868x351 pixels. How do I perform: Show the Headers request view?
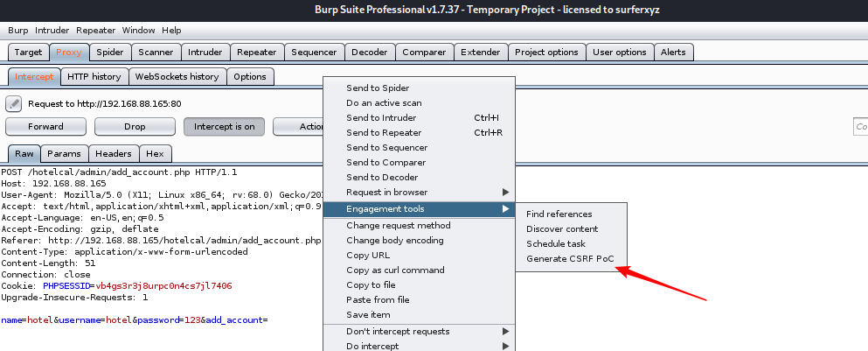click(114, 153)
